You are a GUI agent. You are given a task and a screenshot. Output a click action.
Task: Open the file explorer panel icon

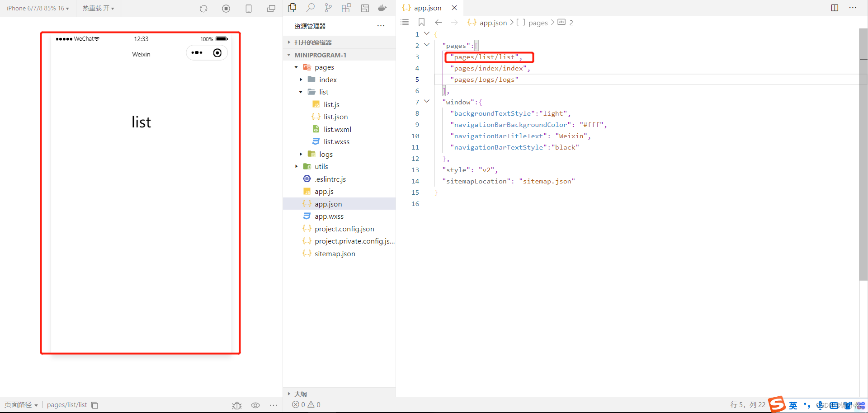[292, 8]
